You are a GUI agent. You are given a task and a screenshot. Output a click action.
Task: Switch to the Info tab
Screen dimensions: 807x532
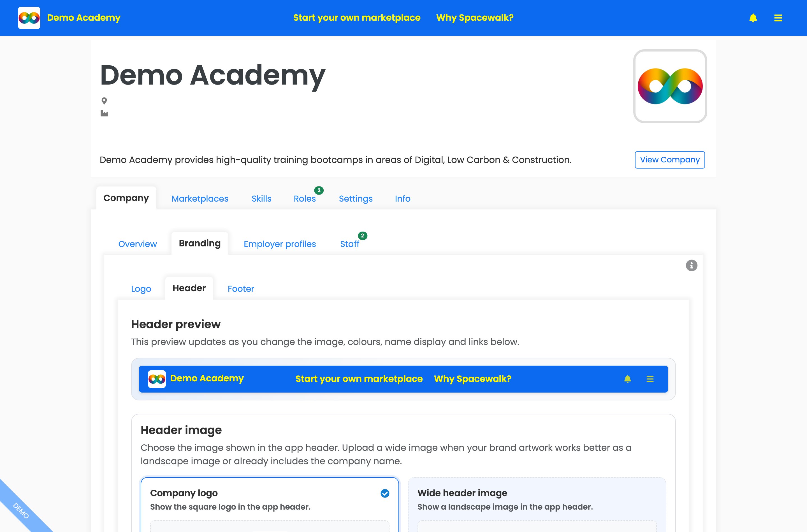coord(402,199)
